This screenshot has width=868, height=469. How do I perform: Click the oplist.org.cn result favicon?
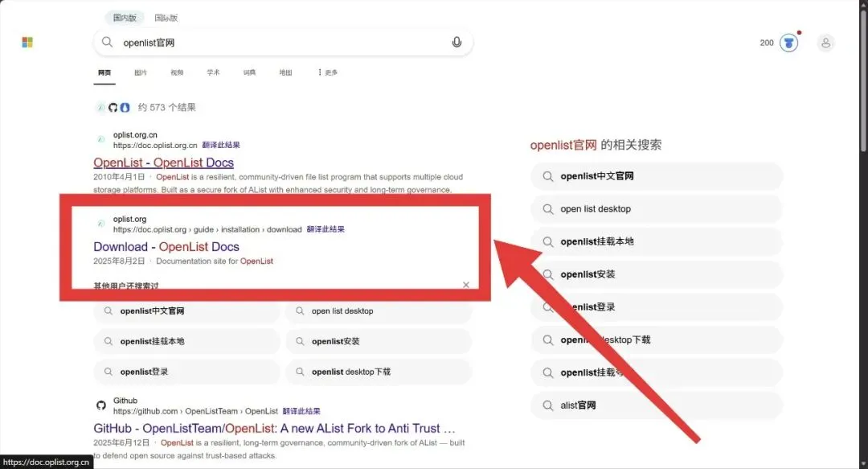tap(100, 140)
